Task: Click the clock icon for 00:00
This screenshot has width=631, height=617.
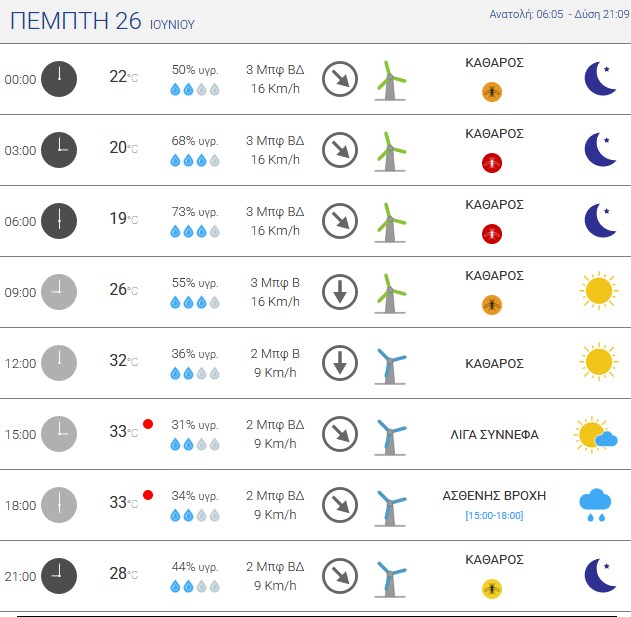Action: 59,79
